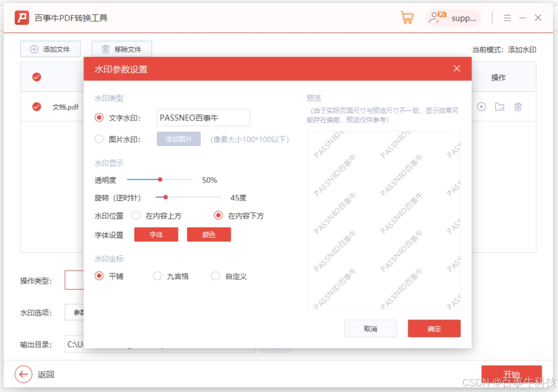Open the supp... user account
558x392 pixels.
[x=453, y=18]
